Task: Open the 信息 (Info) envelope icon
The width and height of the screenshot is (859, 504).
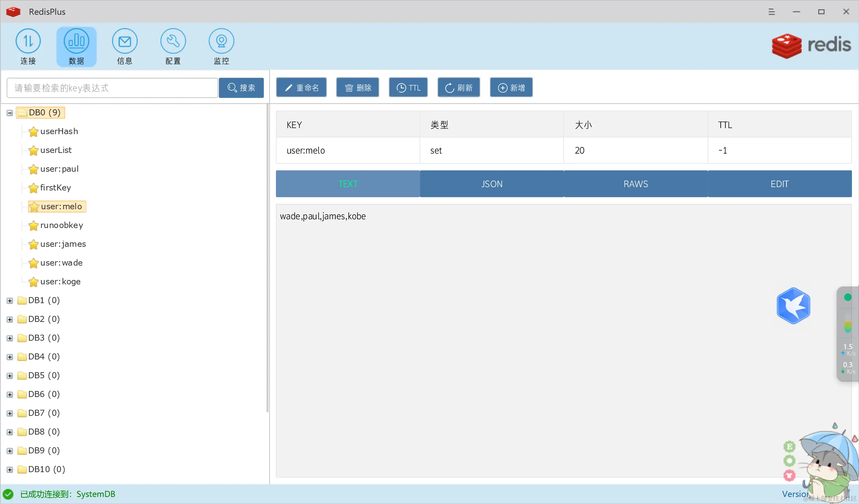Action: point(125,42)
